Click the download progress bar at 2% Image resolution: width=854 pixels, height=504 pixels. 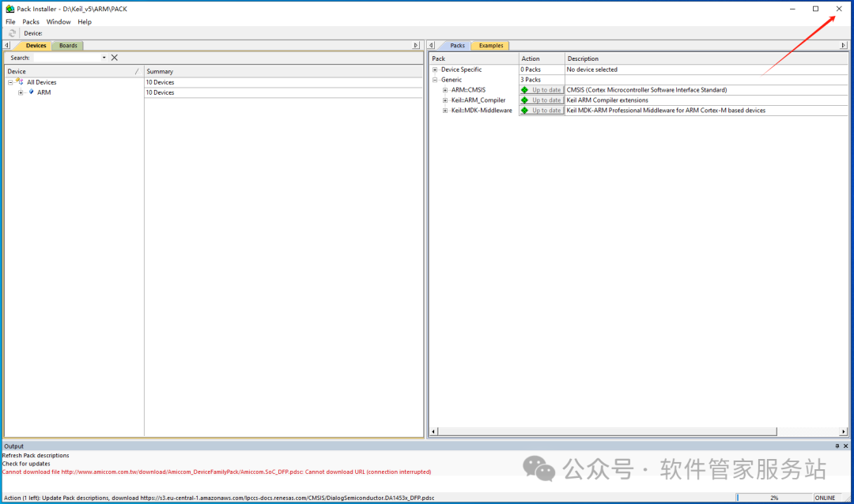coord(774,498)
